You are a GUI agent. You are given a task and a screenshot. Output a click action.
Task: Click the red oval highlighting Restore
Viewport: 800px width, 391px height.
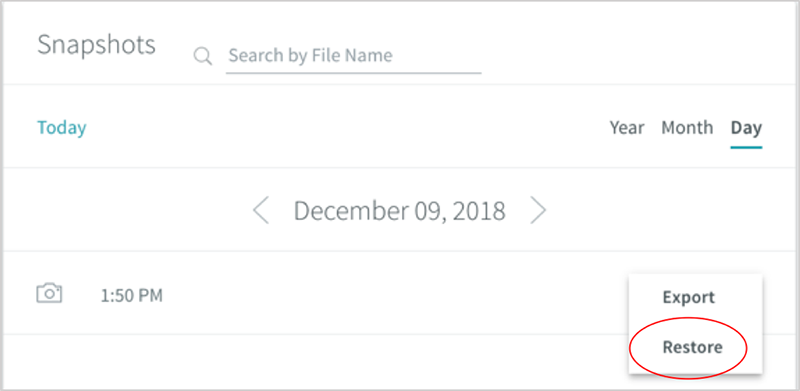pos(688,348)
